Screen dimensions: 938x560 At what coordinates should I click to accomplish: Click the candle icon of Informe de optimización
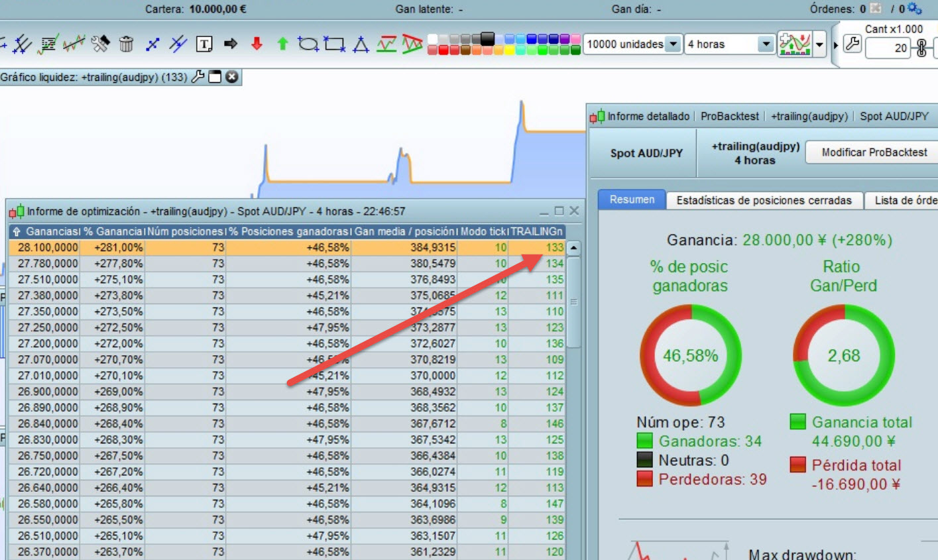pyautogui.click(x=17, y=211)
